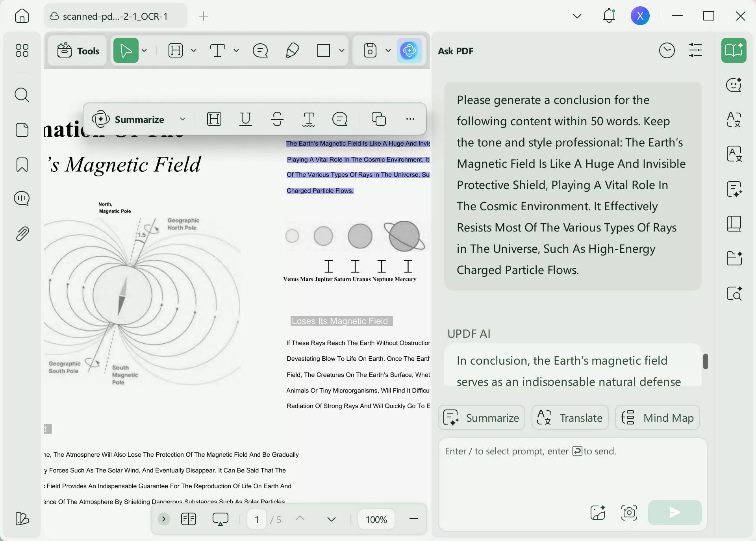The image size is (756, 541).
Task: Open the Tools menu
Action: 78,50
